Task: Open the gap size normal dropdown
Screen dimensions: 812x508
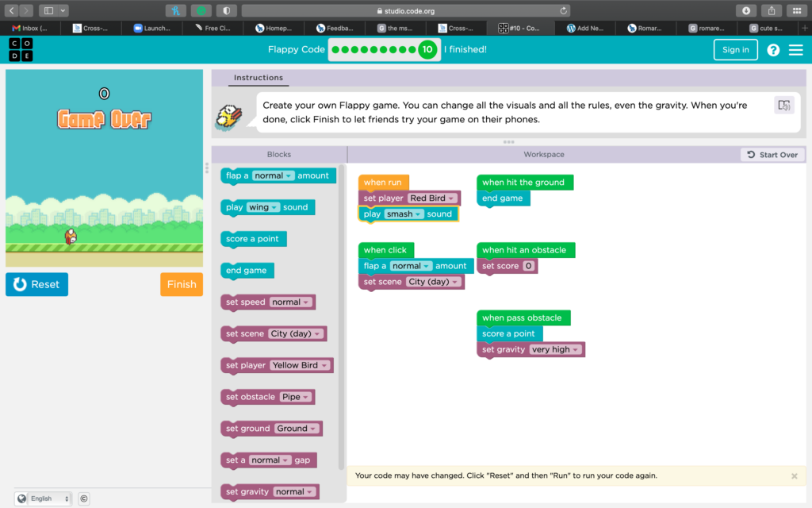Action: [x=270, y=460]
